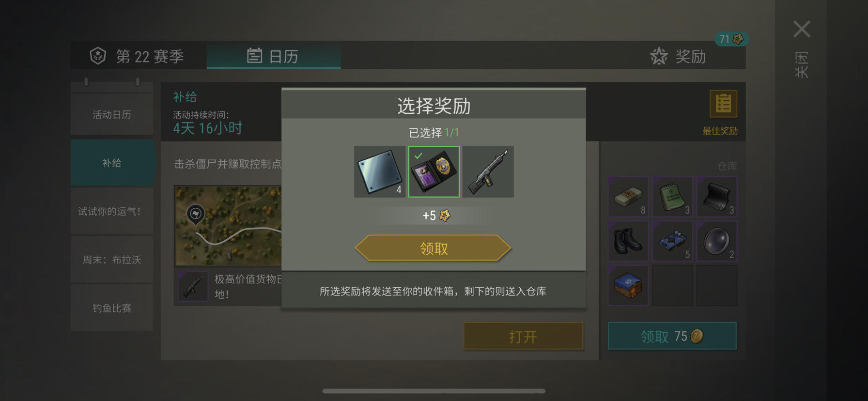Choose the rifle weapon reward
This screenshot has height=401, width=868.
click(488, 172)
